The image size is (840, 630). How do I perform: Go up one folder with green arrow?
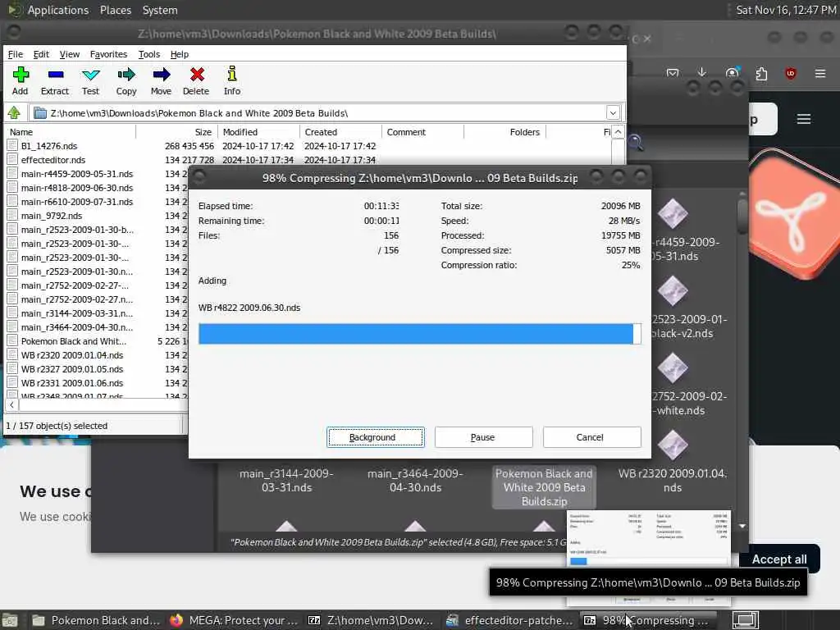tap(14, 113)
